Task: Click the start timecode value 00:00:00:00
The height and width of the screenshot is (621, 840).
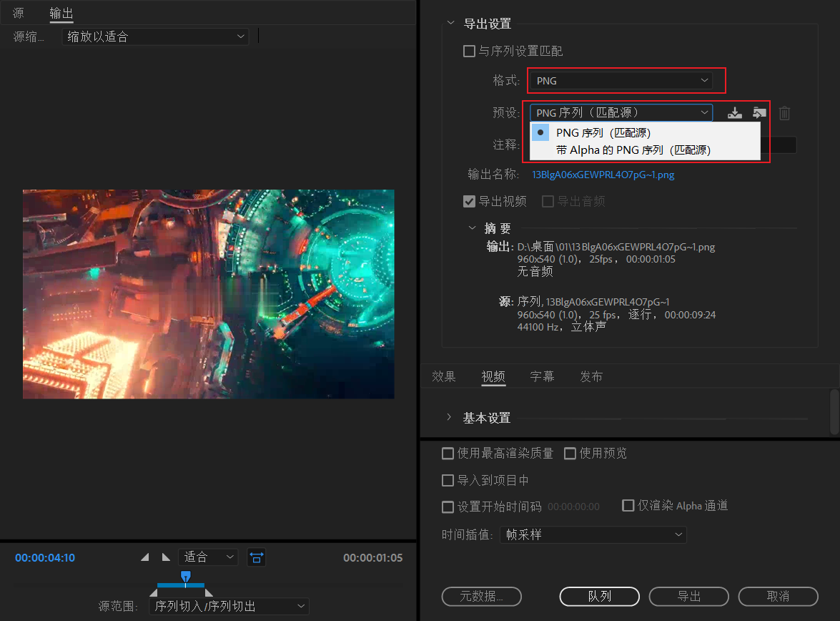Action: click(x=573, y=507)
